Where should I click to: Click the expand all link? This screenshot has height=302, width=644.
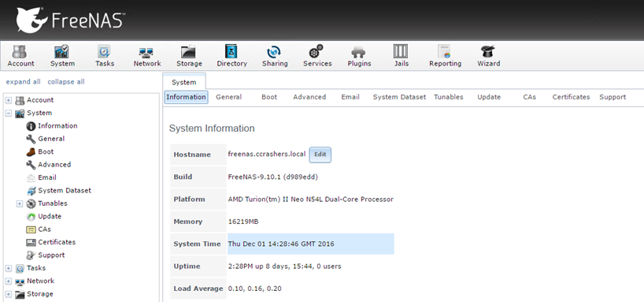pyautogui.click(x=23, y=81)
